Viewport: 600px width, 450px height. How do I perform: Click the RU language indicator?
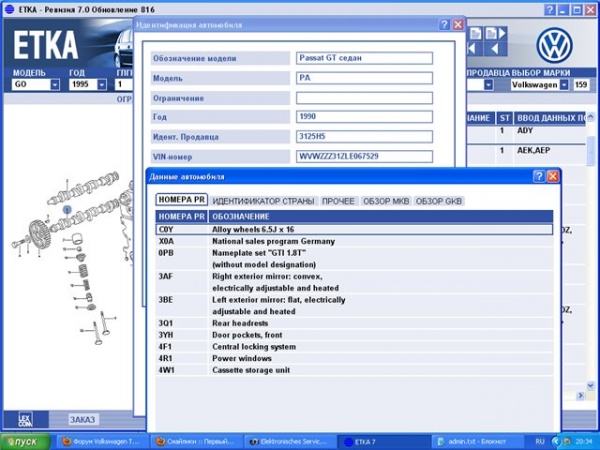(541, 441)
